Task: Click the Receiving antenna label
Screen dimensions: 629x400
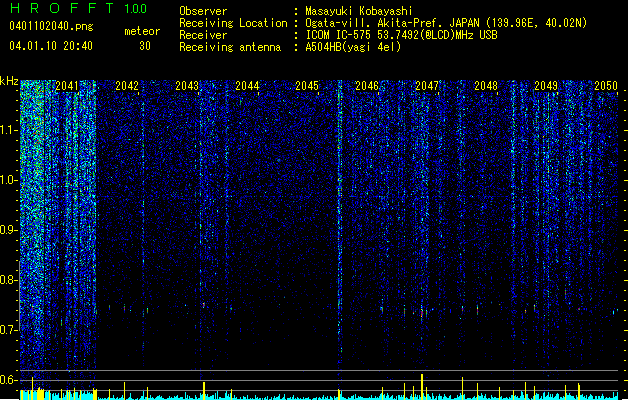Action: coord(230,47)
